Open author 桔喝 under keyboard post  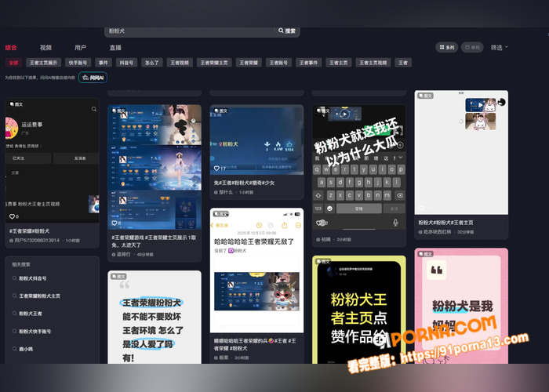point(325,239)
